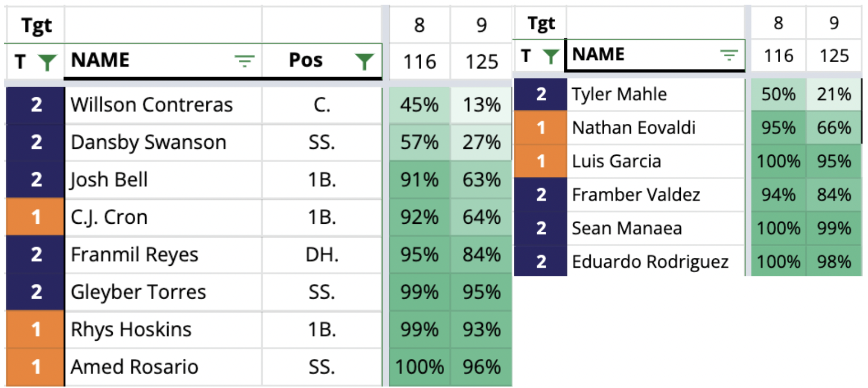Select the 125 column header in right table
Viewport: 868px width, 388px height.
point(834,55)
